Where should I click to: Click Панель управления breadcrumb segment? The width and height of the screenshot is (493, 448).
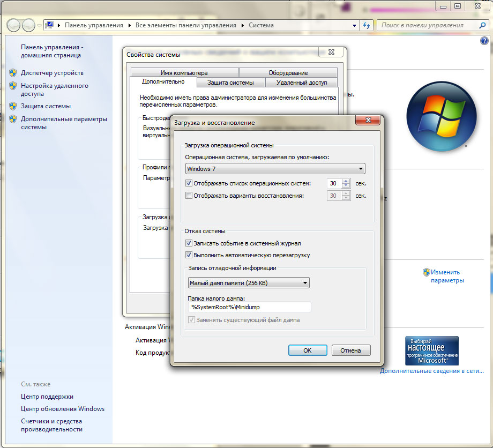pos(94,26)
